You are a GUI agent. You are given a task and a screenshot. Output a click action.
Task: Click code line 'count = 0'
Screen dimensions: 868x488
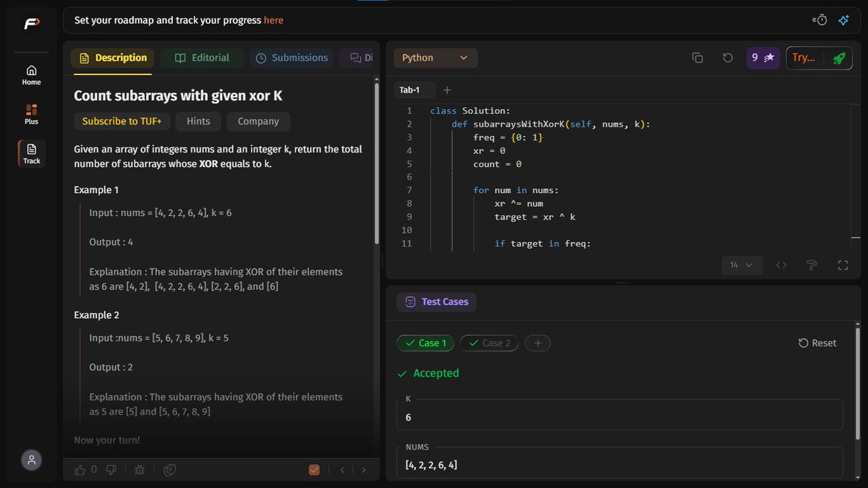(x=497, y=164)
